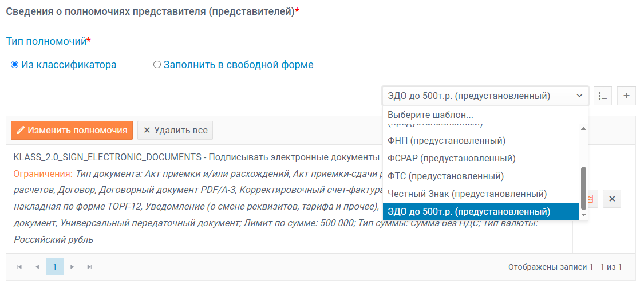Collapse the ЭДО до 500т.р. template dropdown
Screen dimensions: 644x284
(x=485, y=96)
